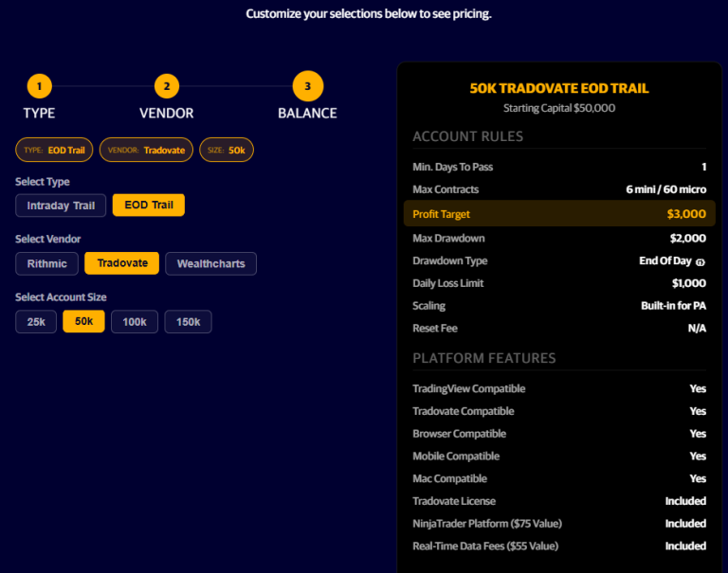The height and width of the screenshot is (573, 728).
Task: Choose Rithmic as the vendor
Action: pos(46,263)
